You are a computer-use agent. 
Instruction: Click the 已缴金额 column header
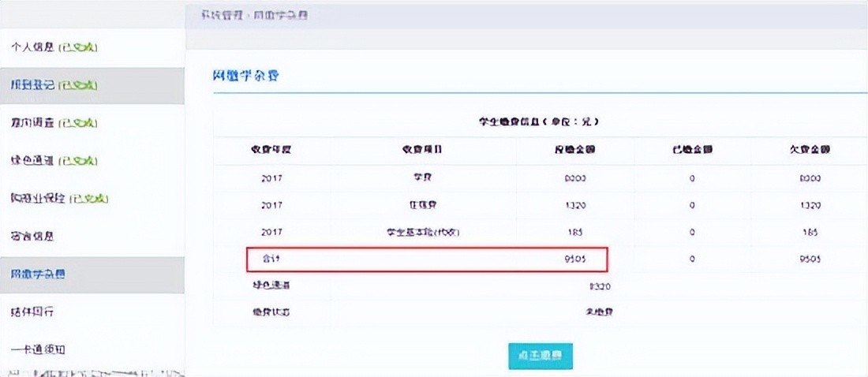(x=691, y=149)
